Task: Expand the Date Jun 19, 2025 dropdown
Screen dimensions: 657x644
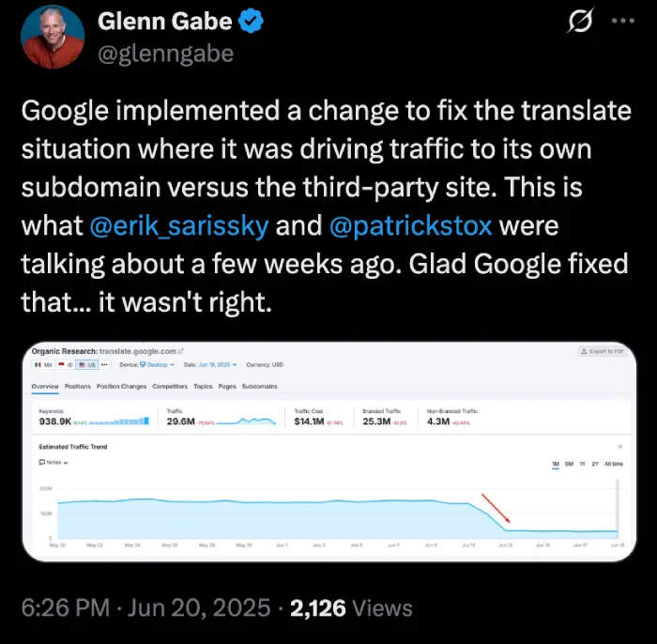Action: [x=218, y=364]
